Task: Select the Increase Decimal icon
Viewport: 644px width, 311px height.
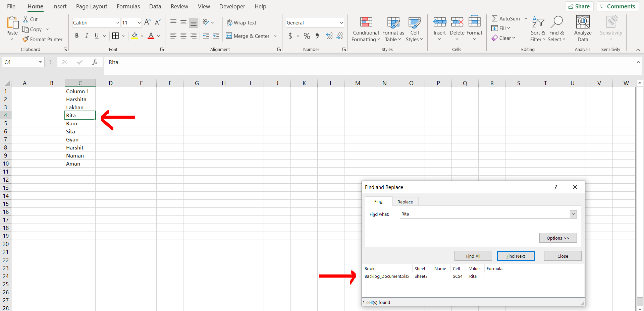Action: coord(329,36)
